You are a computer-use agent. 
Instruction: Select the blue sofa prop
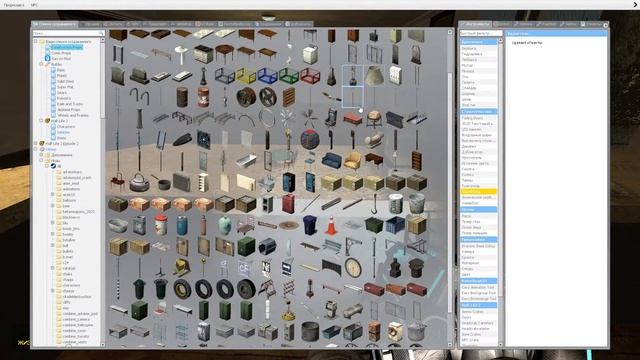[x=331, y=162]
